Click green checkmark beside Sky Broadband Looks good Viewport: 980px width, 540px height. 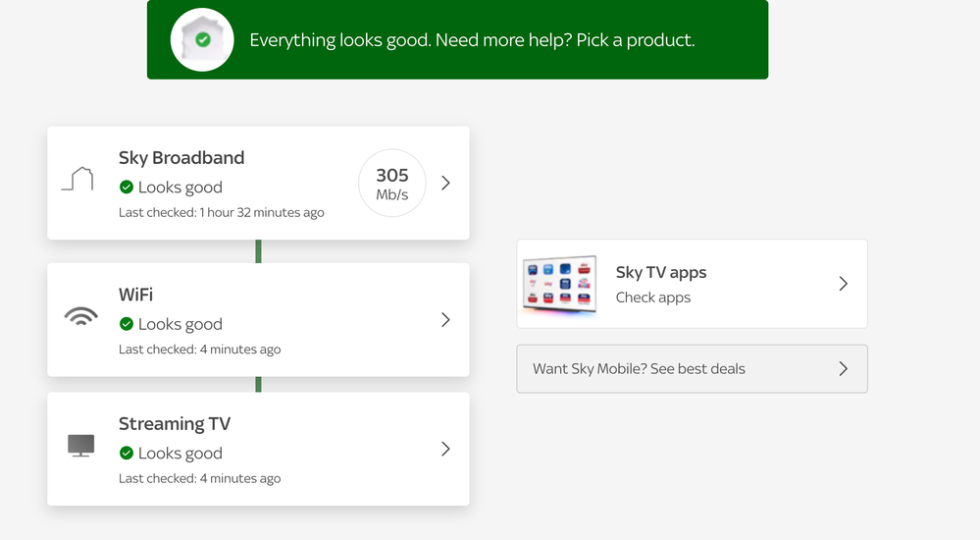(127, 188)
